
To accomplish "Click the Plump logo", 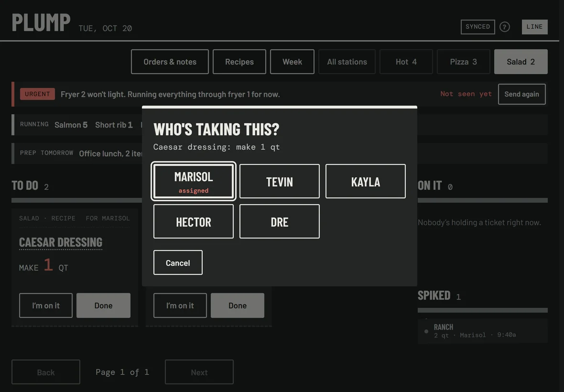I will click(x=41, y=22).
